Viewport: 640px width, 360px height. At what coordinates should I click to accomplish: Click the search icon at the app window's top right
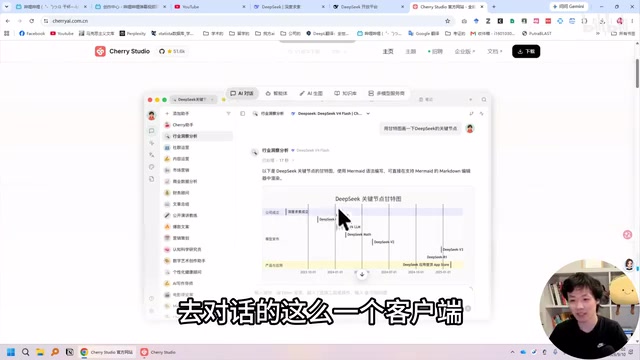484,100
